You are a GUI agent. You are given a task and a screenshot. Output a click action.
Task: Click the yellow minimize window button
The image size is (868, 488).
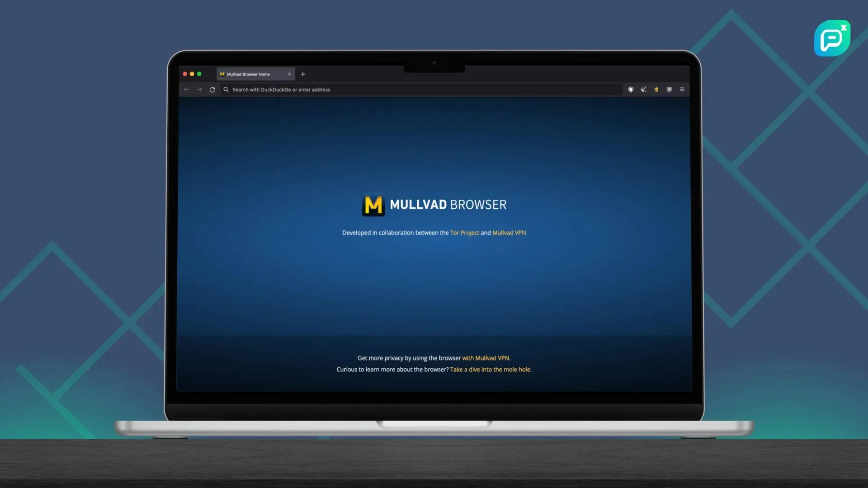(192, 74)
